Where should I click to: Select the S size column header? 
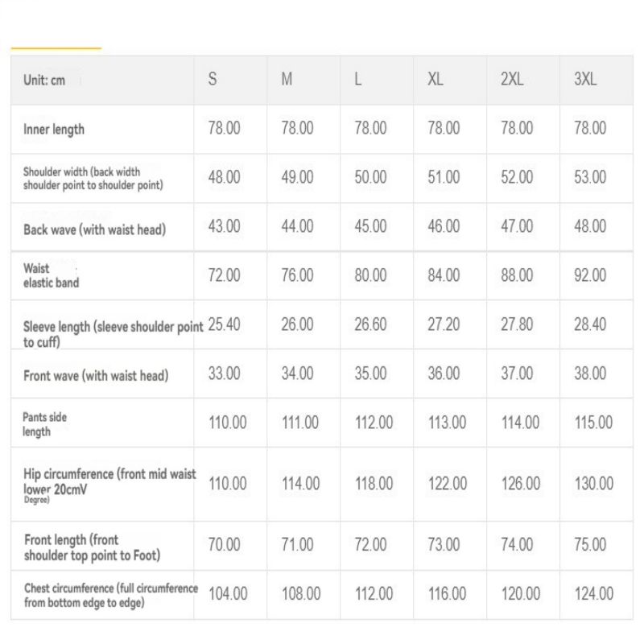213,79
